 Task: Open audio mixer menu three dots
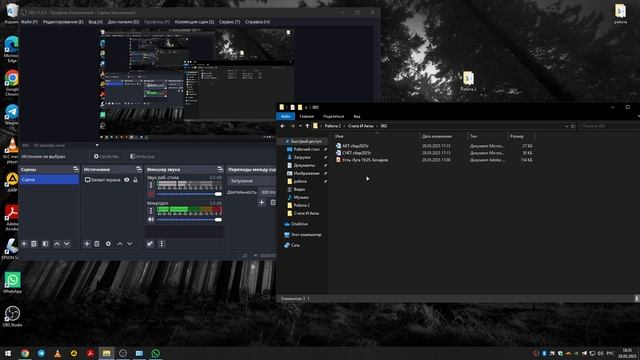coord(162,244)
